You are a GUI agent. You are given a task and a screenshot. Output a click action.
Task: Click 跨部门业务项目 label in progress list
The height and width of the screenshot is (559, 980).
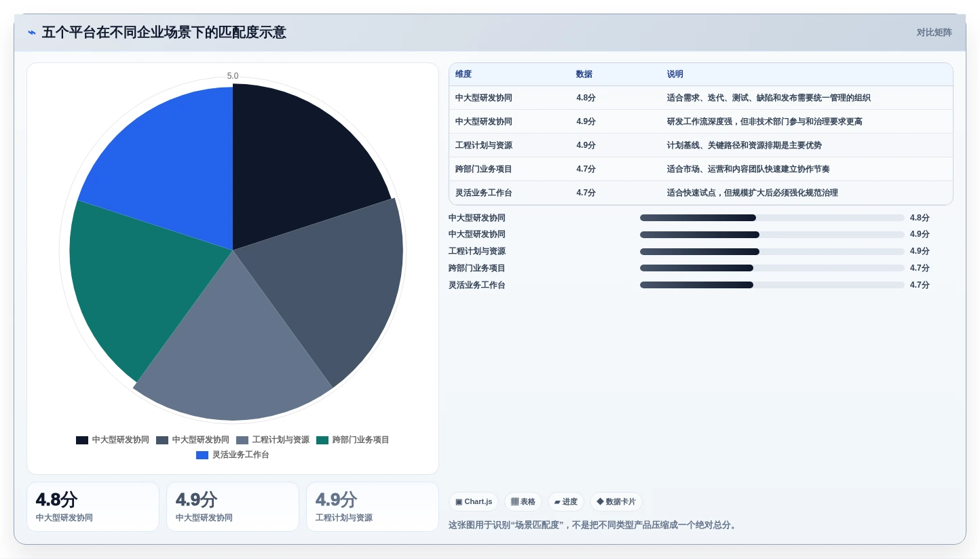coord(477,268)
